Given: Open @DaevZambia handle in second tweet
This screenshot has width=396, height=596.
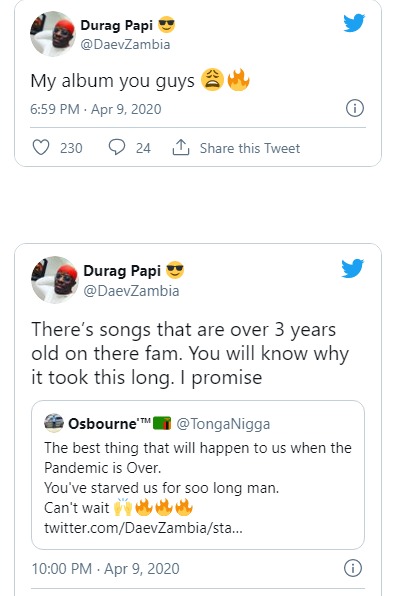Looking at the screenshot, I should tap(131, 291).
